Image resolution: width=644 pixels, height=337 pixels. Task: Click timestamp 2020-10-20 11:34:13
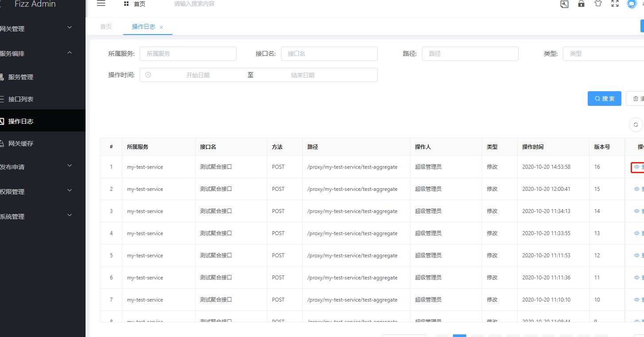[x=546, y=211]
